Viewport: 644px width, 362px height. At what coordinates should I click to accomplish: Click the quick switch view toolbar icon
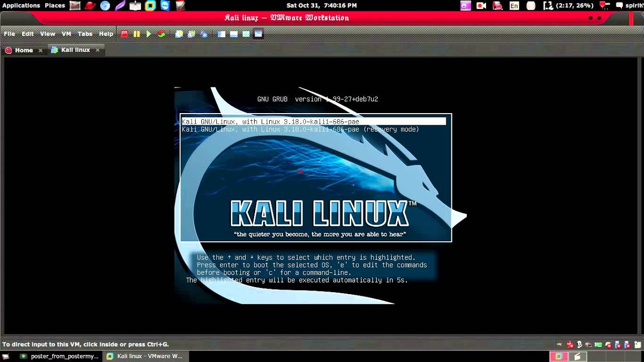(x=233, y=34)
